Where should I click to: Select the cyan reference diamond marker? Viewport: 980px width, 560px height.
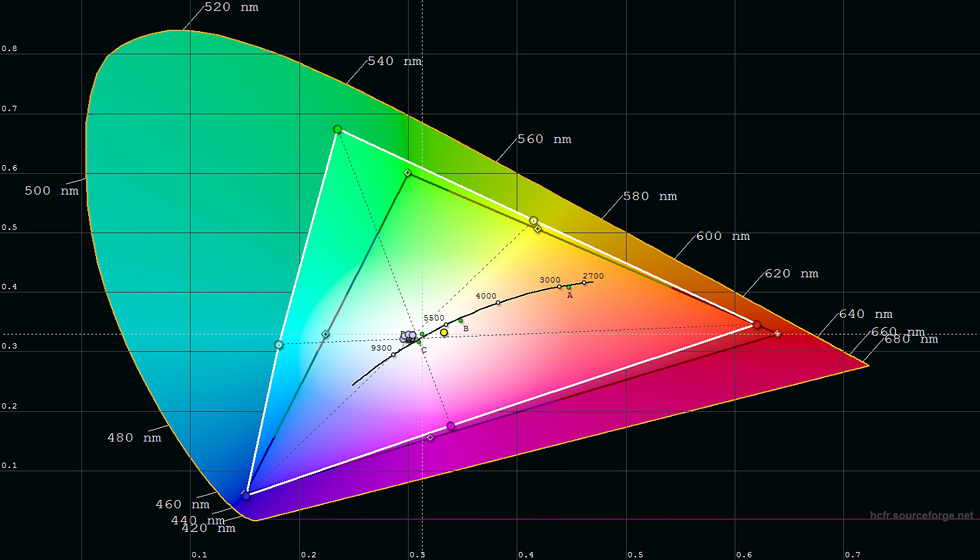pyautogui.click(x=325, y=335)
